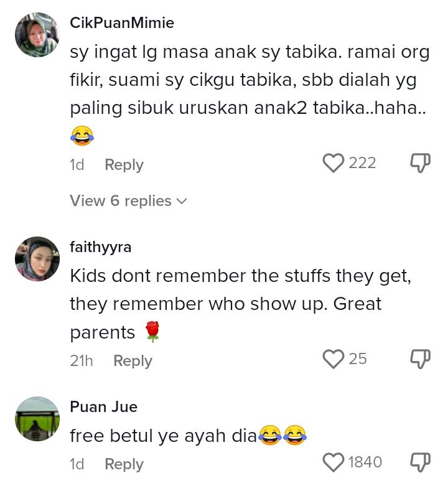Reply to CikPuanMimie's comment
448x483 pixels.
(x=124, y=165)
